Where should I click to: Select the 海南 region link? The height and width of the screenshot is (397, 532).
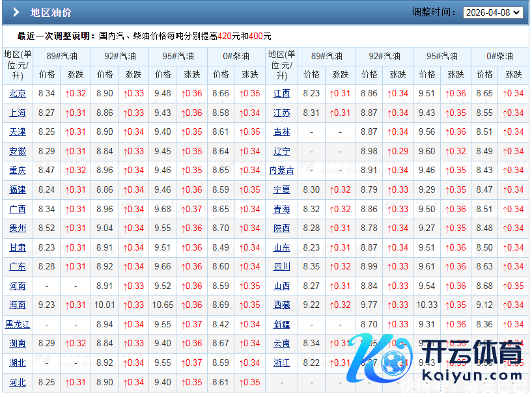pos(18,305)
